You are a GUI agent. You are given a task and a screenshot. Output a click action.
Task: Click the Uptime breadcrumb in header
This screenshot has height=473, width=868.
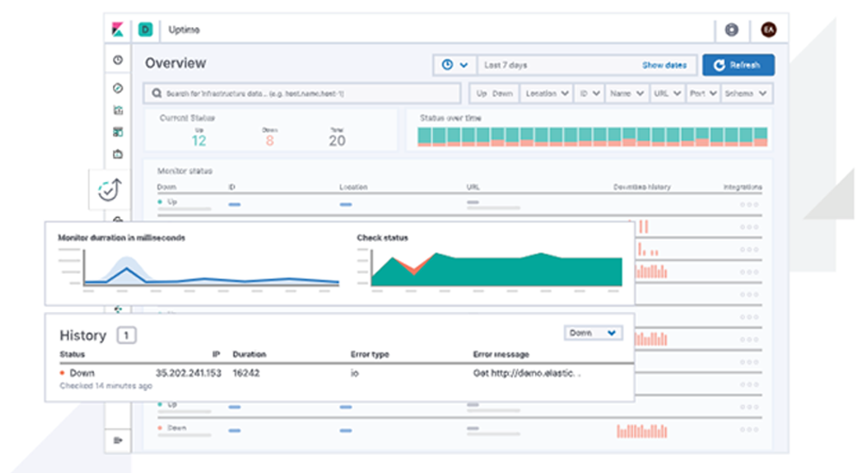[184, 30]
